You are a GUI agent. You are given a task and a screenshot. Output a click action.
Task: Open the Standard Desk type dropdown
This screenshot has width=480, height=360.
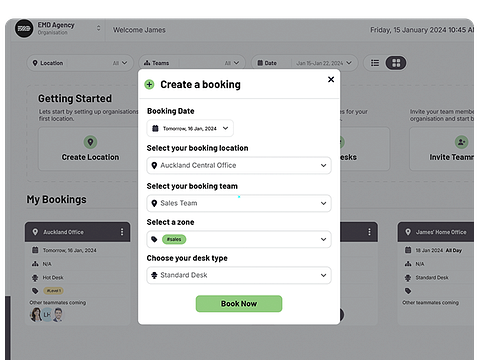pyautogui.click(x=239, y=275)
